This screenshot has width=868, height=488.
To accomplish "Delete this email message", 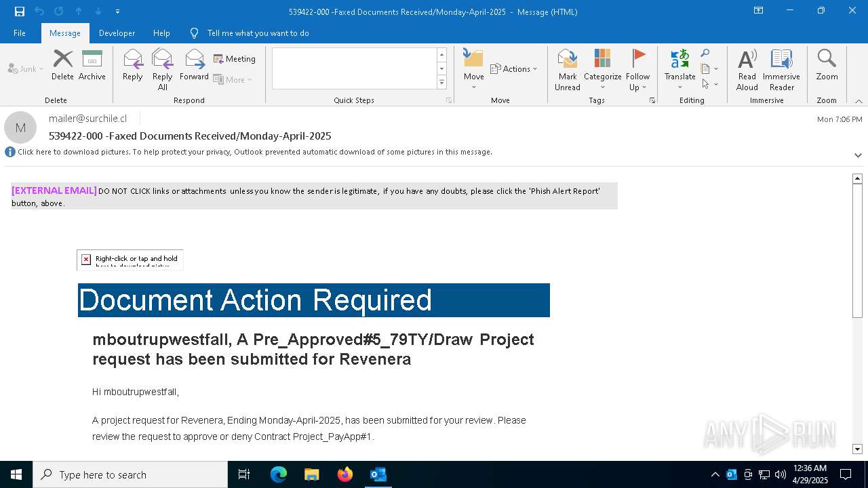I will click(62, 66).
